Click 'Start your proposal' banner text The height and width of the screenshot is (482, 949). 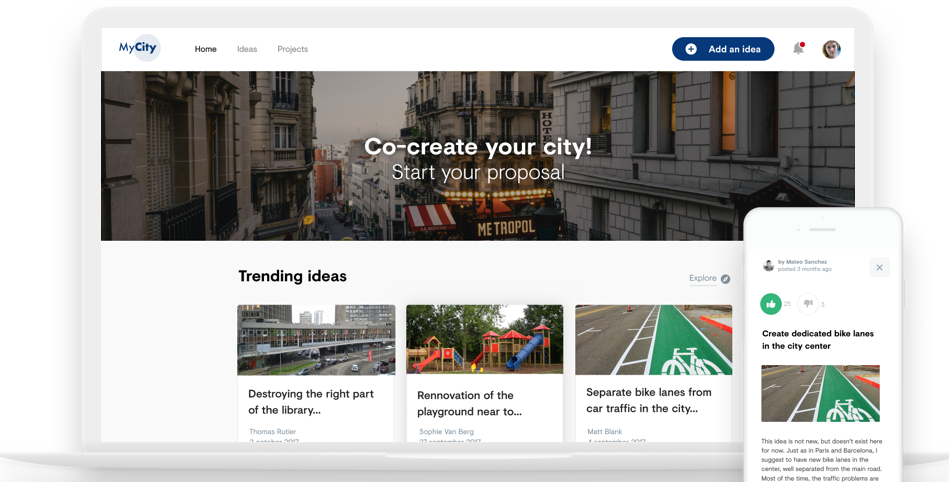478,173
